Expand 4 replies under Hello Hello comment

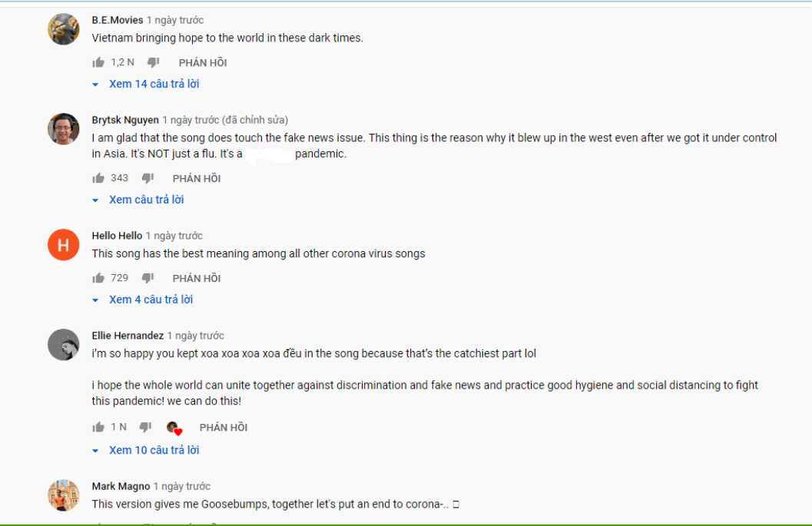[143, 299]
